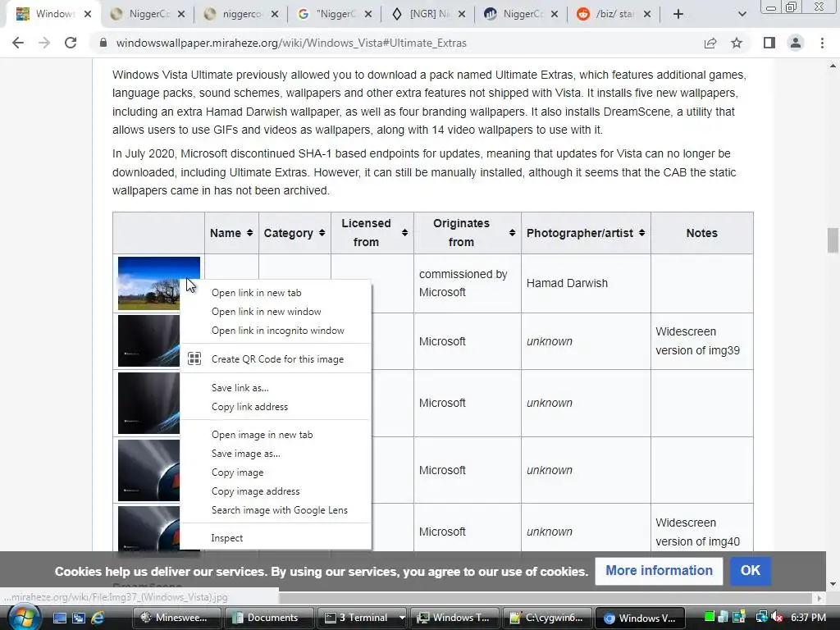Click the Hamad Darwish table cell
Screen dimensions: 840x630
(x=586, y=283)
